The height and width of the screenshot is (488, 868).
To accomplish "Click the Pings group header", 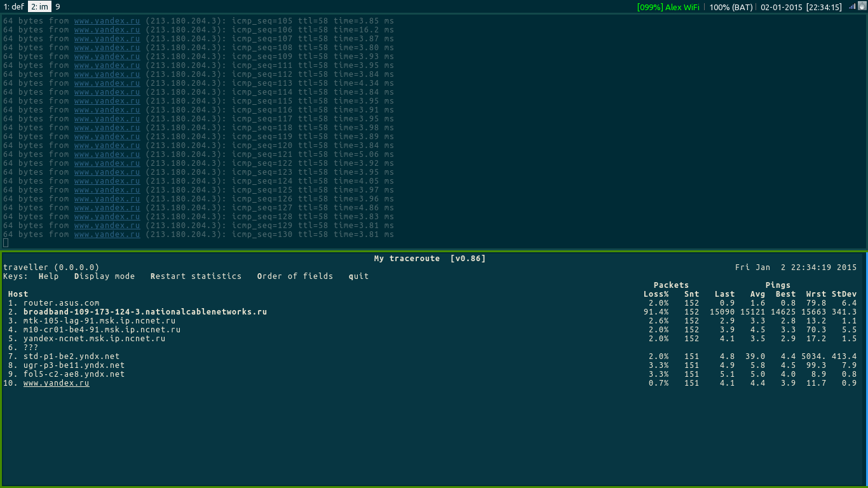I will tap(778, 285).
